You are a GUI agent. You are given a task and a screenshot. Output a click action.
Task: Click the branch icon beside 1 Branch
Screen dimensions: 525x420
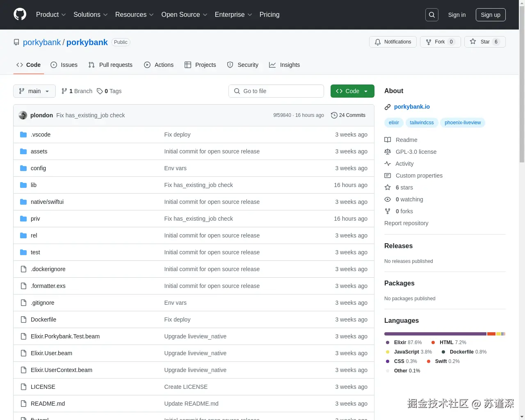tap(64, 91)
